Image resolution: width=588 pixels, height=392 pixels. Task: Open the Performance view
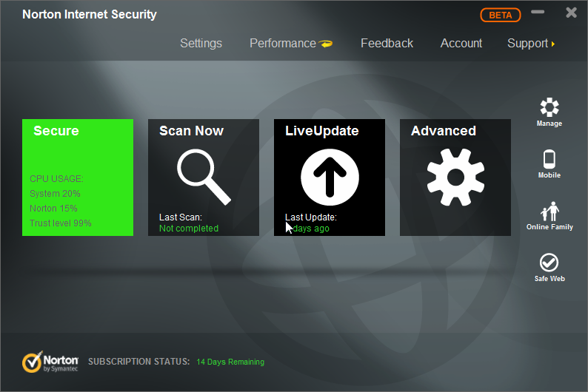click(283, 44)
